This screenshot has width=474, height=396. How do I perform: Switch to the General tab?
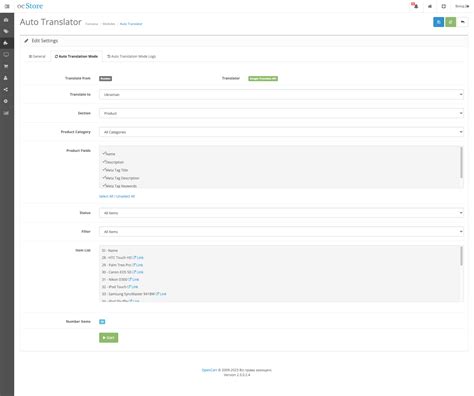[37, 56]
